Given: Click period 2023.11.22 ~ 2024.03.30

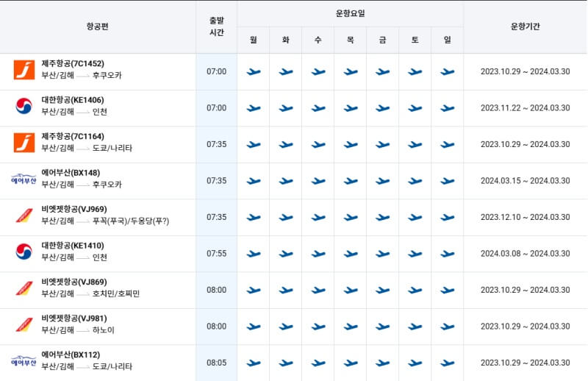Looking at the screenshot, I should pyautogui.click(x=526, y=107).
